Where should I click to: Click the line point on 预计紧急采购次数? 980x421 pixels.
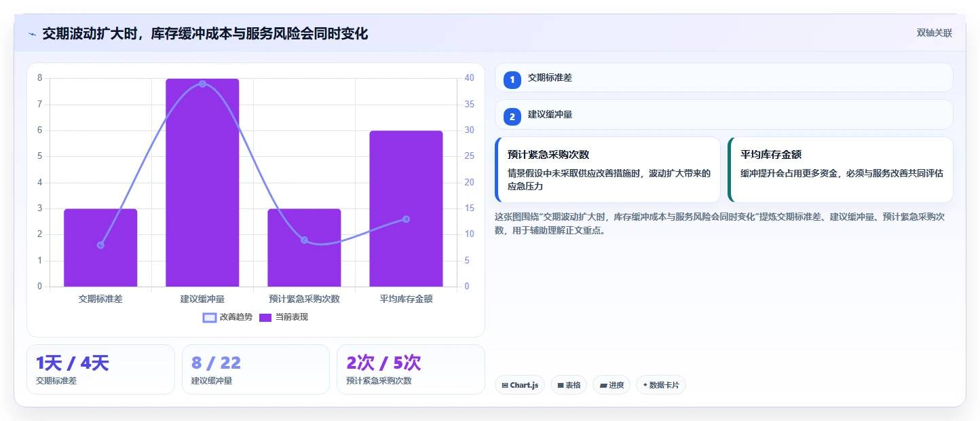tap(304, 240)
